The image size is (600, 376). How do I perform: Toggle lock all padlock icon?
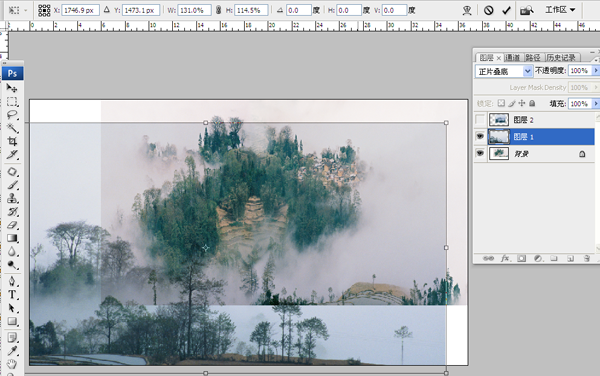[x=532, y=103]
